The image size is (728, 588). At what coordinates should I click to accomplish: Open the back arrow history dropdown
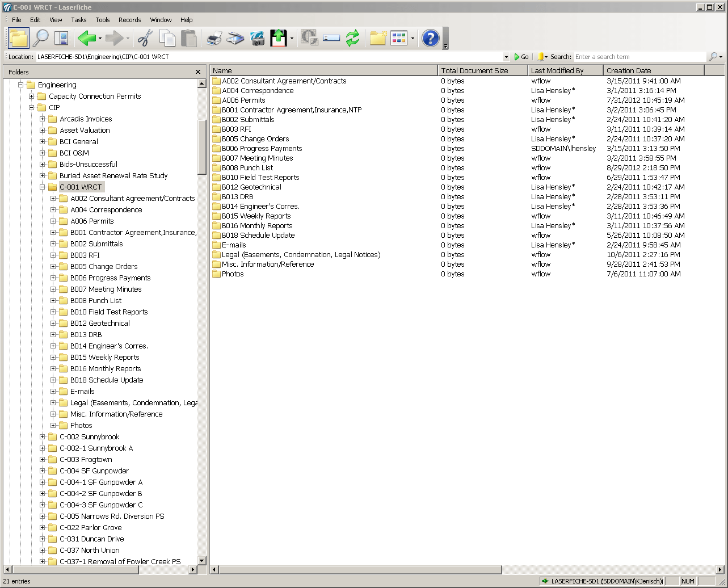100,39
